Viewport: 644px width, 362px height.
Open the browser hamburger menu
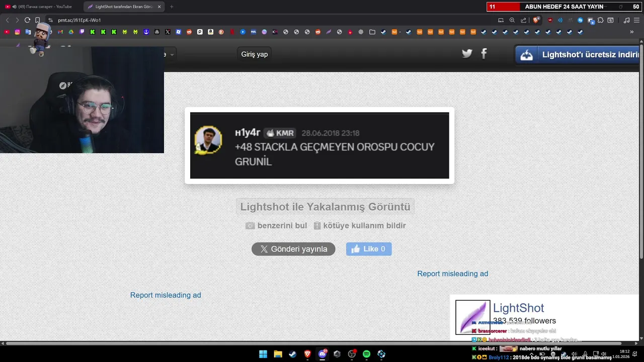point(637,20)
